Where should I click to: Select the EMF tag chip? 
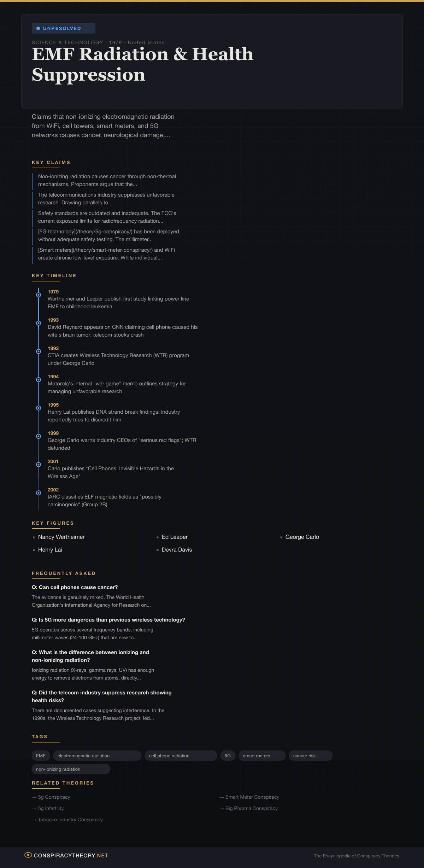[41, 756]
